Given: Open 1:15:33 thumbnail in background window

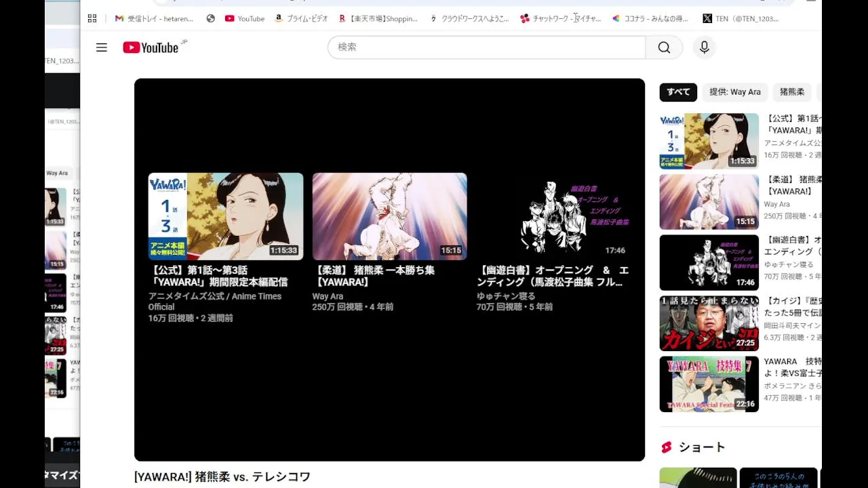Looking at the screenshot, I should pyautogui.click(x=56, y=207).
